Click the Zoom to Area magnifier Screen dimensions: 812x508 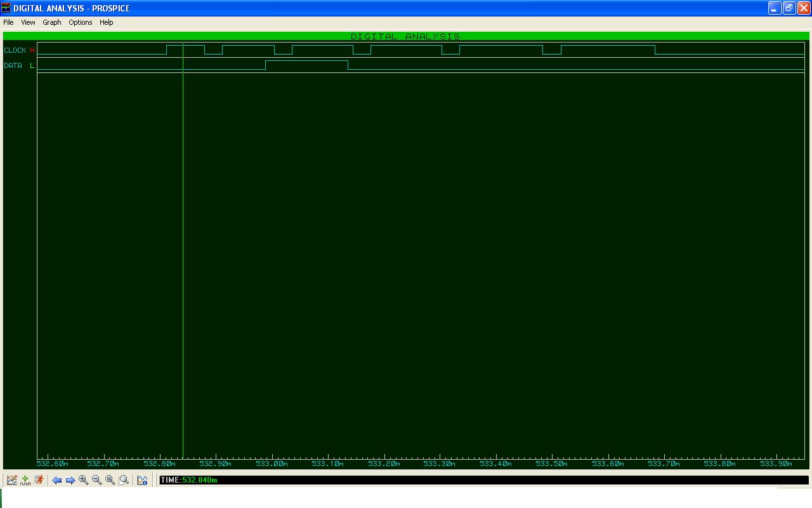pos(124,480)
